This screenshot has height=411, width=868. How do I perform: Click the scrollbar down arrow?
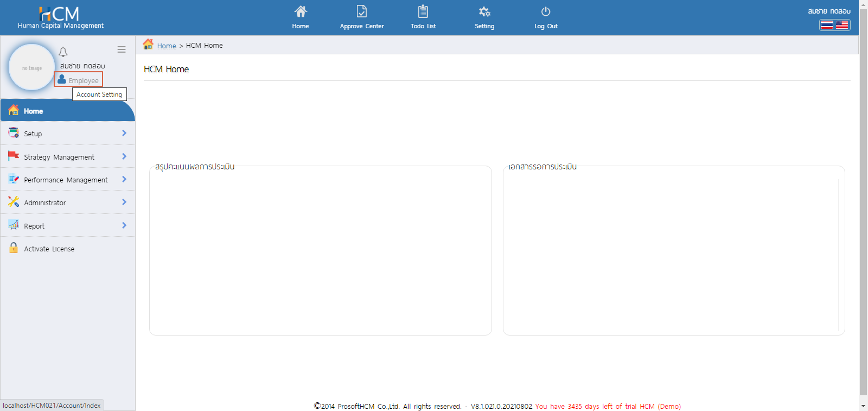(863, 406)
